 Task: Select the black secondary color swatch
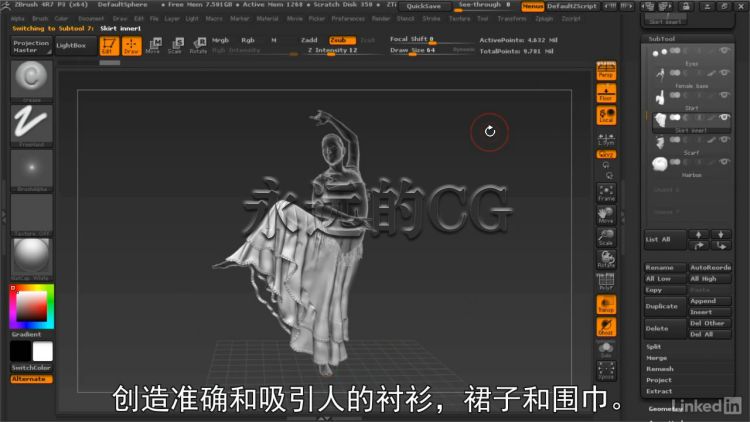pos(21,351)
